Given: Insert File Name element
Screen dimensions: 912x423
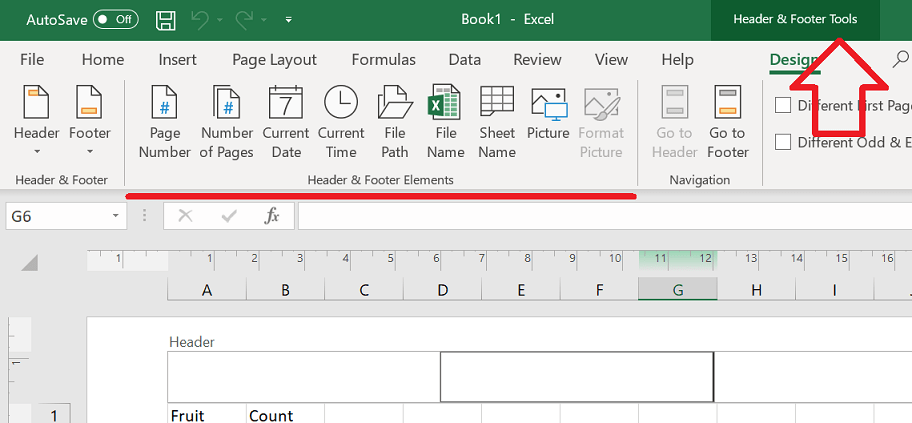Looking at the screenshot, I should [x=446, y=122].
